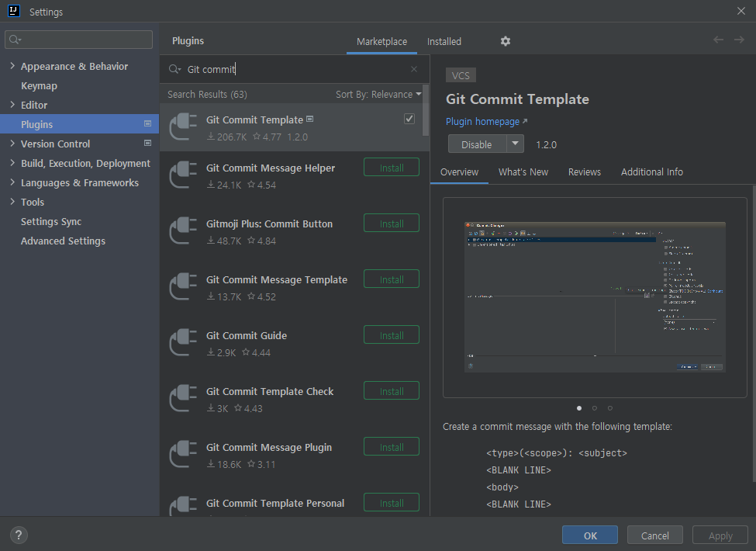Show the first screenshot carousel dot
The height and width of the screenshot is (551, 756).
[579, 408]
